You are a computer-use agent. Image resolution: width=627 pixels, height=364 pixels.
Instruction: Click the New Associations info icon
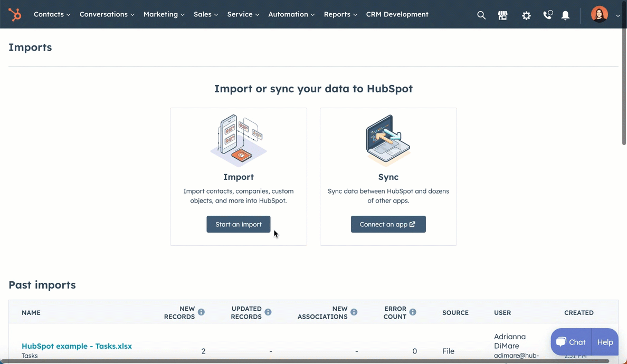click(354, 312)
